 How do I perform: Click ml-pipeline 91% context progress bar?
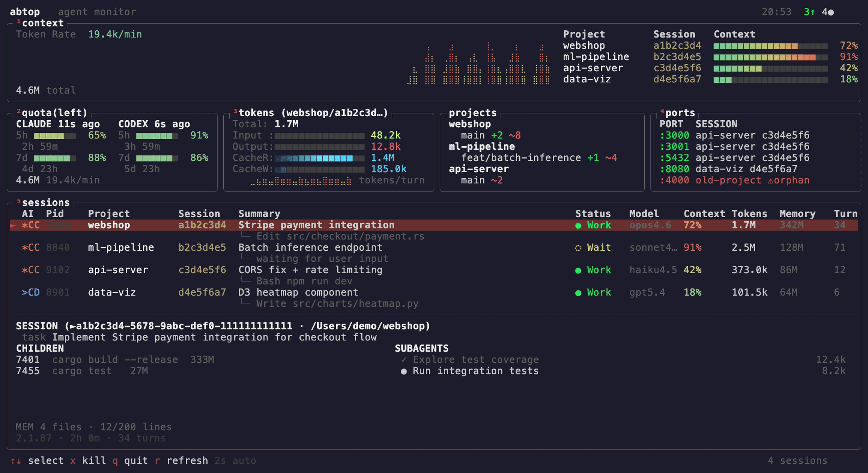pos(770,57)
